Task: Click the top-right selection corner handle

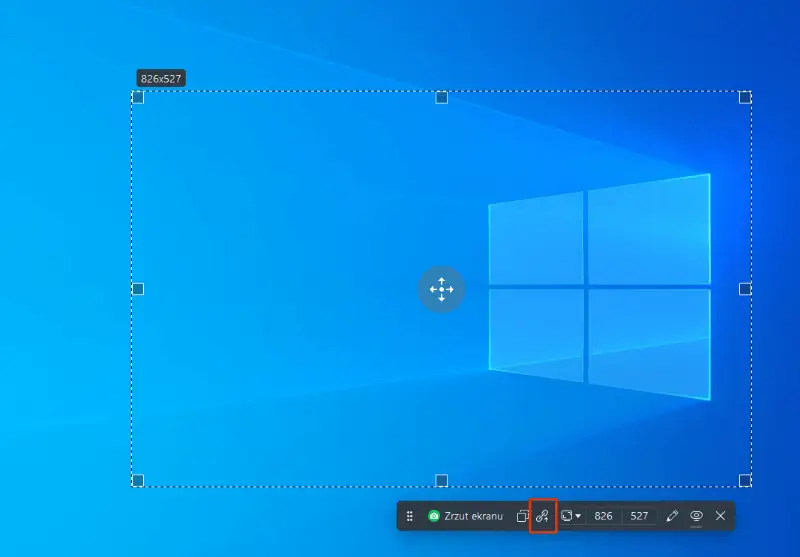Action: (x=745, y=97)
